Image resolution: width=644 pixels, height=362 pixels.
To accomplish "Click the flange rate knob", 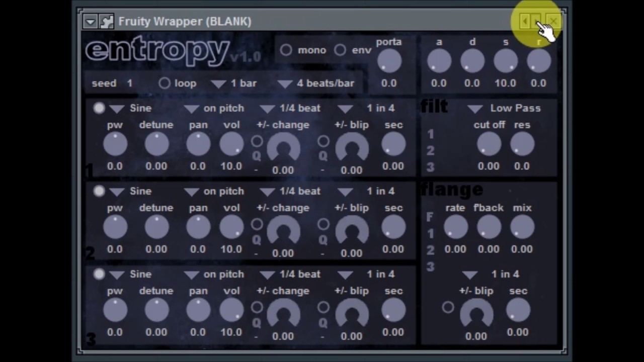I will (x=455, y=228).
